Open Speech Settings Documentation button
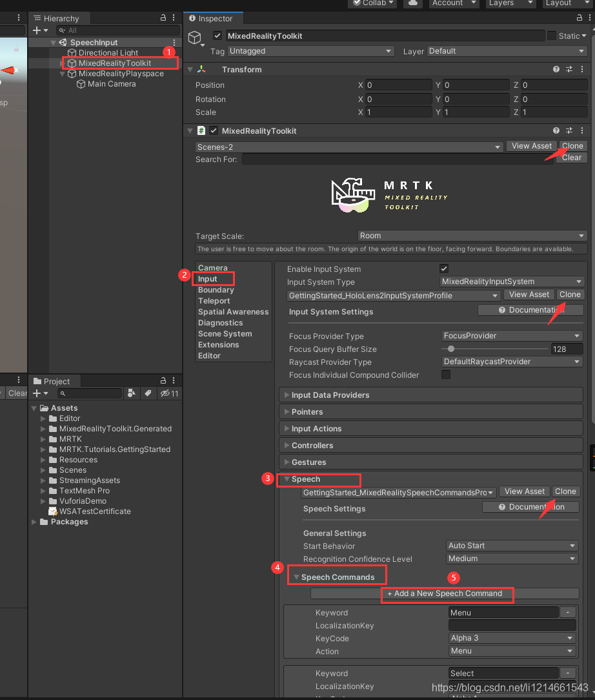595x700 pixels. click(x=530, y=507)
